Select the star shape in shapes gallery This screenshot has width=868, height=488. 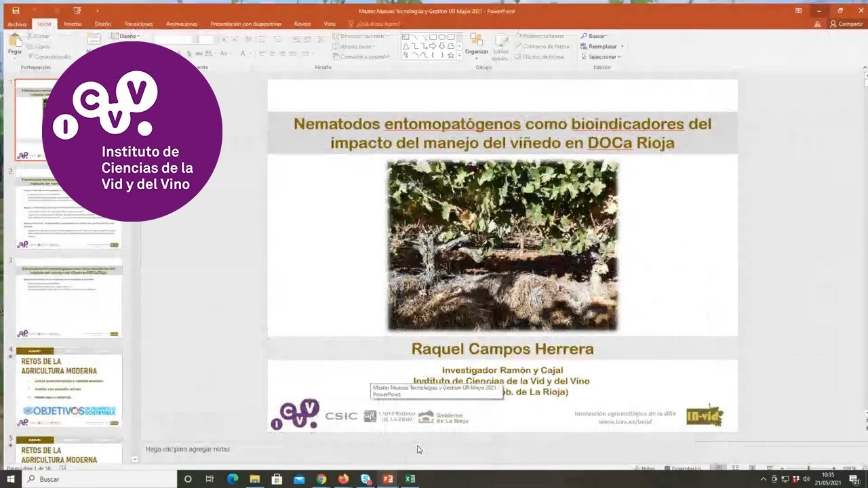coord(451,56)
